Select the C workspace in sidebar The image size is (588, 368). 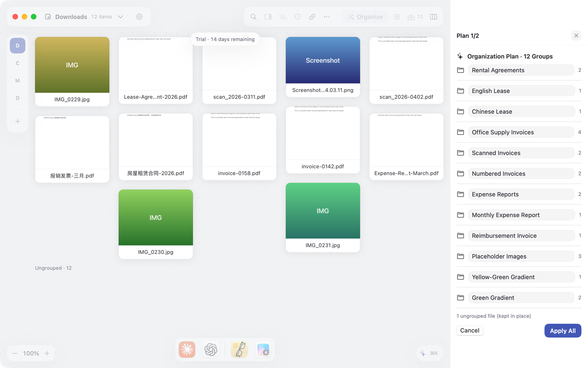pyautogui.click(x=17, y=63)
